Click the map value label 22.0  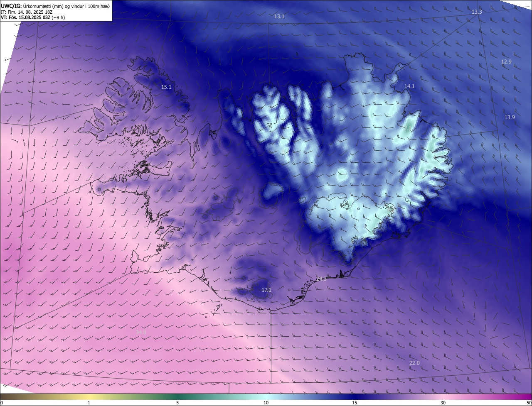[414, 363]
